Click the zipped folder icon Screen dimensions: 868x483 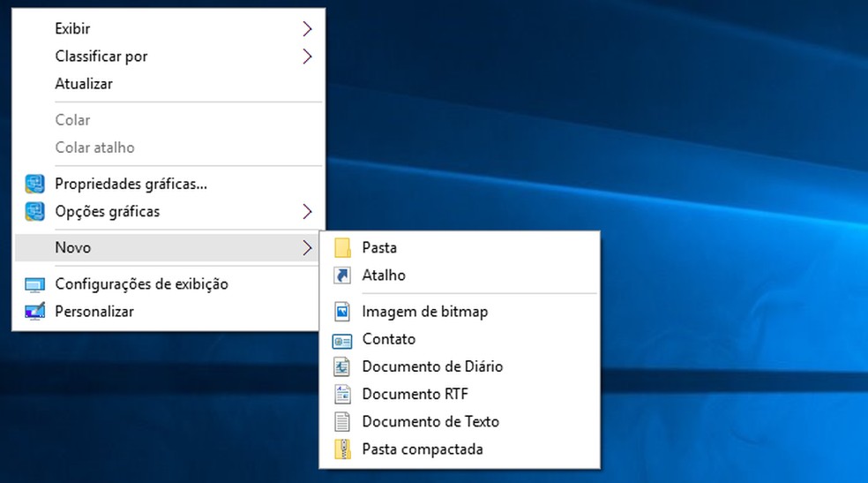(342, 449)
